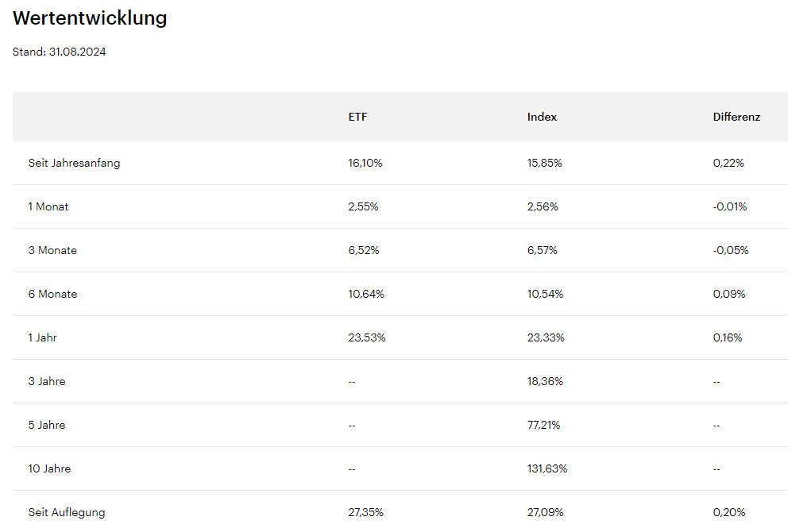
Task: Click the Wertentwicklung heading
Action: (x=90, y=18)
